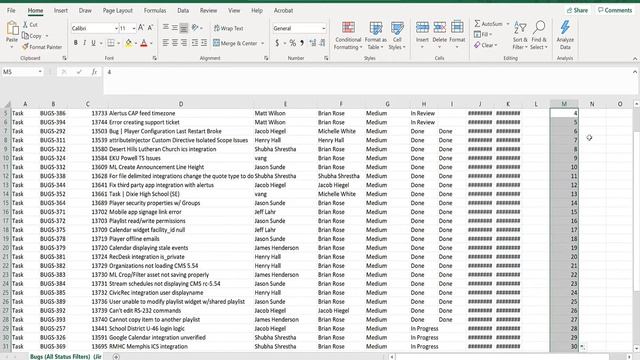Switch to the Formulas tab
640x360 pixels.
click(x=155, y=10)
